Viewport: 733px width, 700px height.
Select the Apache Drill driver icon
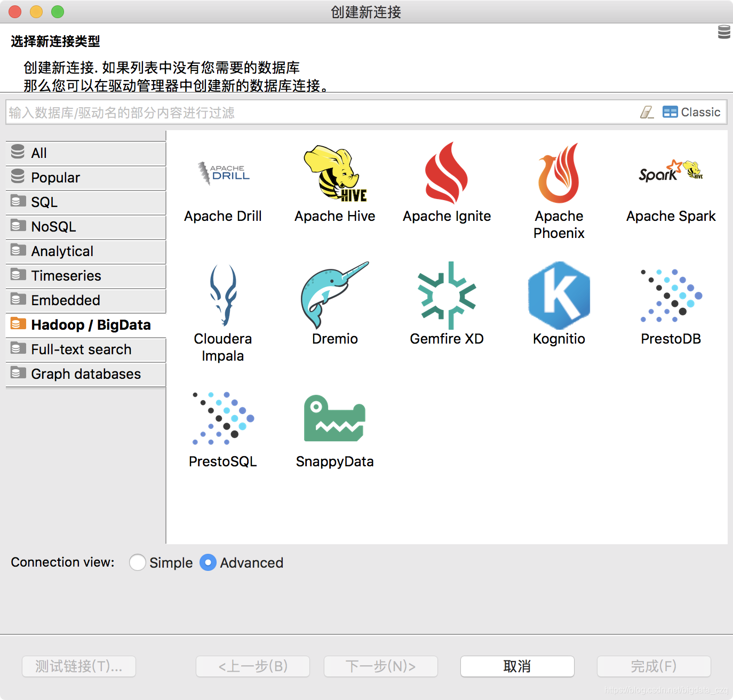tap(223, 173)
